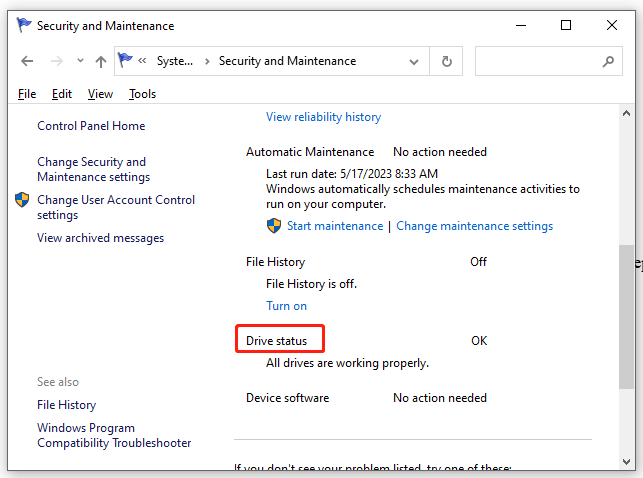Open File History under See also
The width and height of the screenshot is (643, 478).
(66, 405)
